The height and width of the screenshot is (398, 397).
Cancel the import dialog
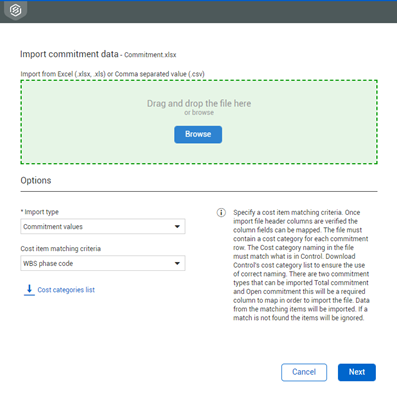click(x=304, y=372)
